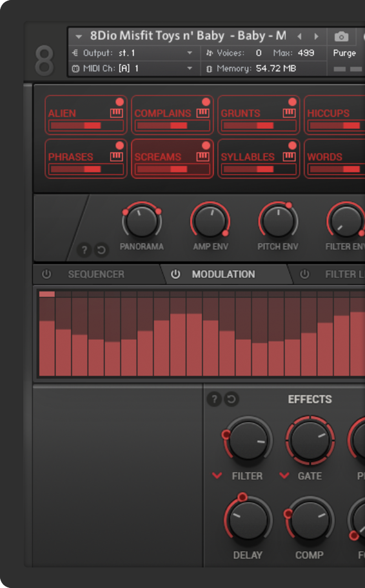Open the snapshot camera view
This screenshot has width=365, height=588.
[341, 37]
